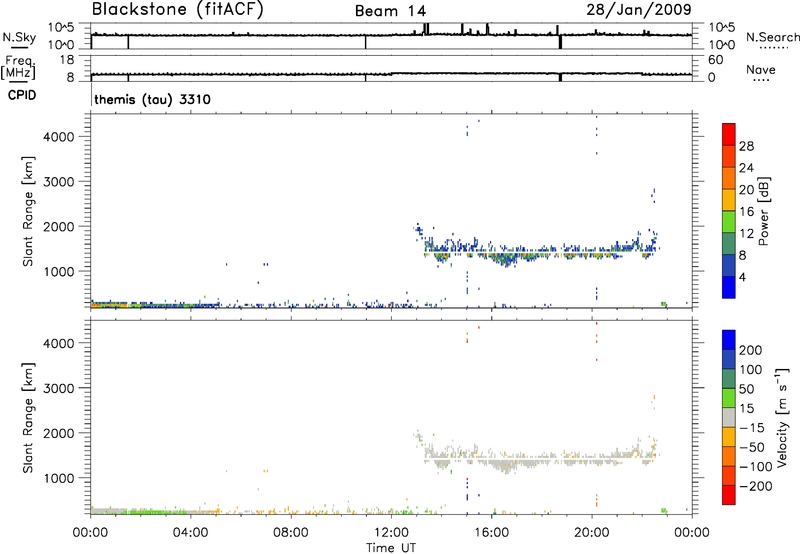This screenshot has width=800, height=554.
Task: Pick the blue power segment between 4 and 8
Action: point(729,266)
